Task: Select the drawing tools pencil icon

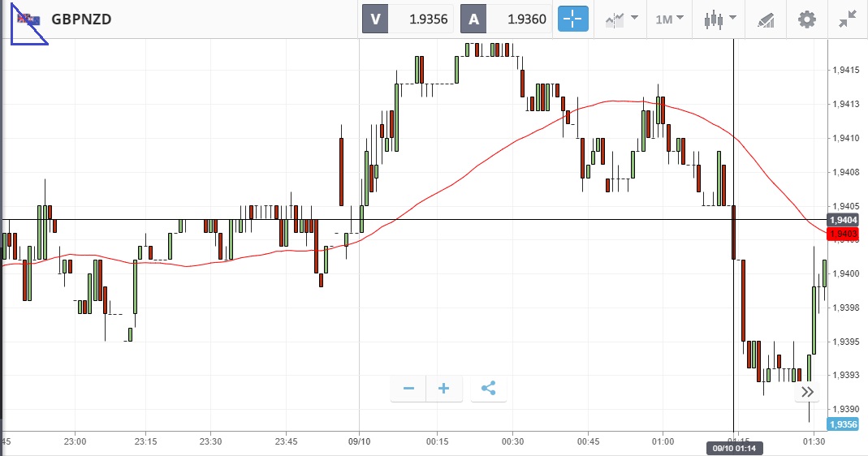Action: [766, 19]
